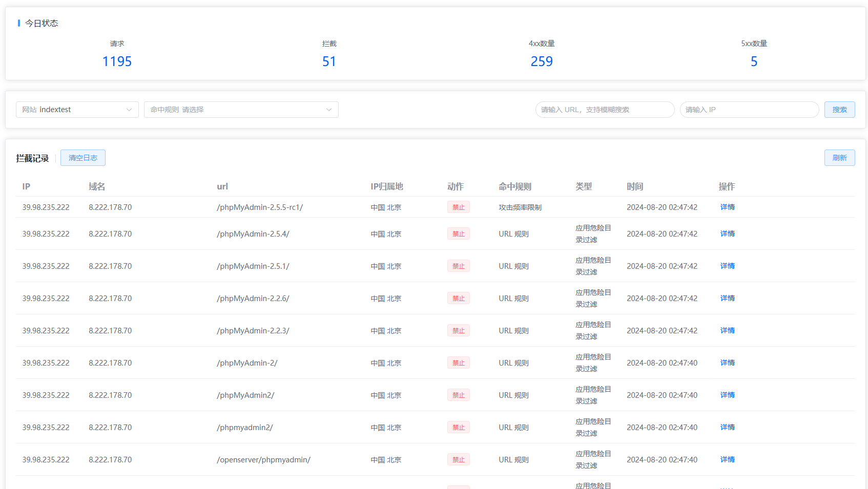Viewport: 868px width, 489px height.
Task: Click time 2024-08-20 02:47:40 in /phpMyAdmin-2/ row
Action: click(662, 363)
